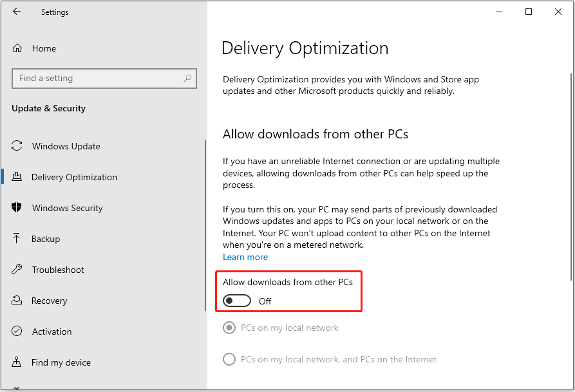The width and height of the screenshot is (575, 392).
Task: Select PCs on my local network option
Action: (x=229, y=328)
